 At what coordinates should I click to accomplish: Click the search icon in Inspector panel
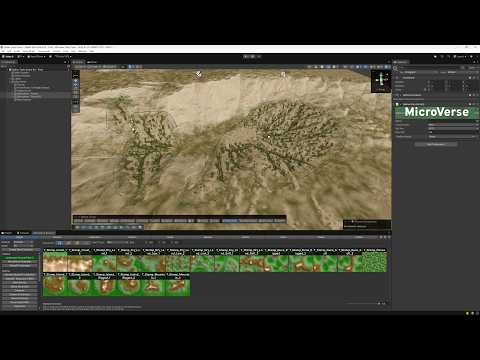click(x=396, y=67)
